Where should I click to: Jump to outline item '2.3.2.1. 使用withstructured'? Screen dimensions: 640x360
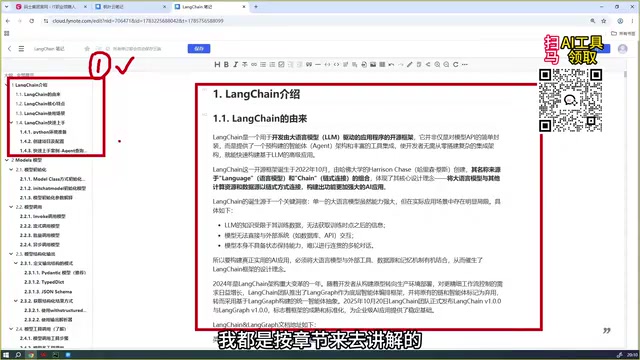click(55, 310)
